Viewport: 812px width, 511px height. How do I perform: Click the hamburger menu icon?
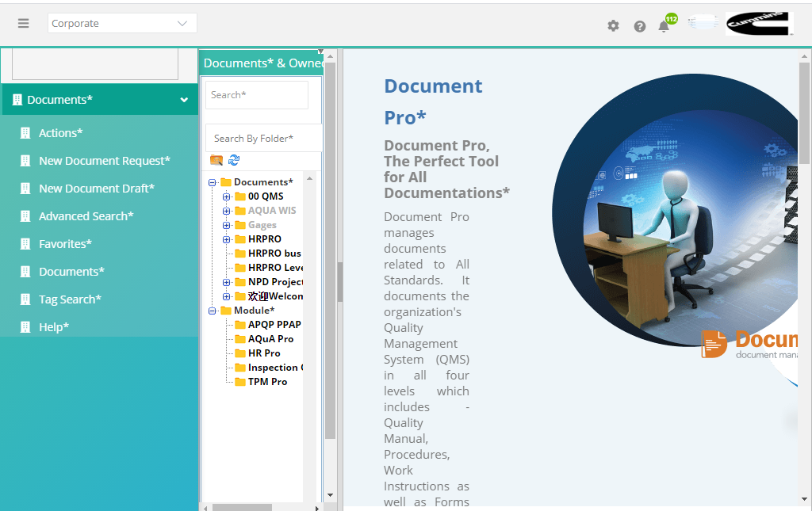[23, 23]
